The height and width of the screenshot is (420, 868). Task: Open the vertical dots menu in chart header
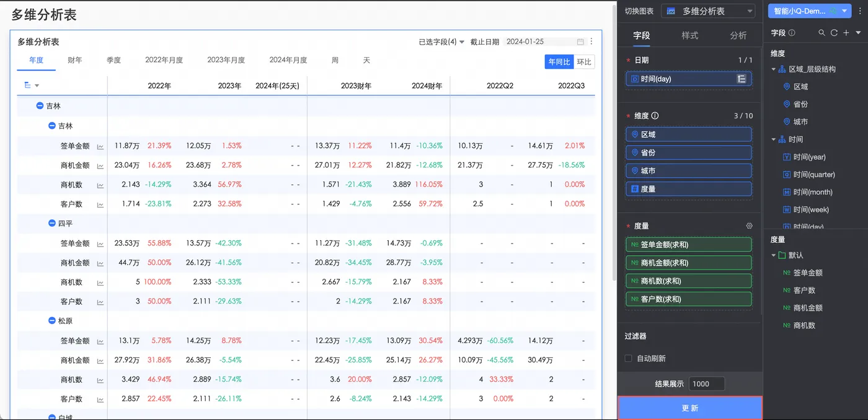[x=591, y=42]
